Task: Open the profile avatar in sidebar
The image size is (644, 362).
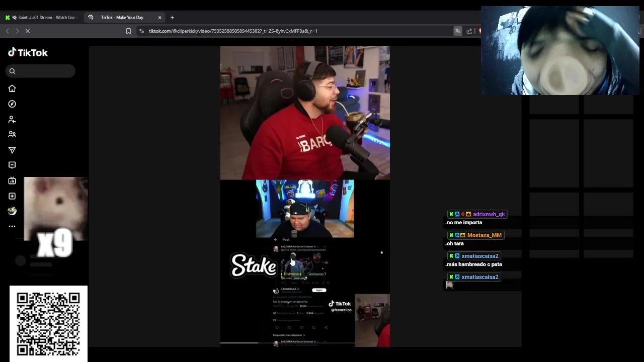Action: tap(12, 211)
